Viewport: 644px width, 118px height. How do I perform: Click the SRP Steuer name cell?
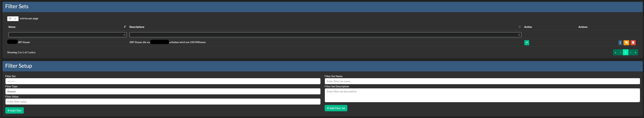(24, 42)
